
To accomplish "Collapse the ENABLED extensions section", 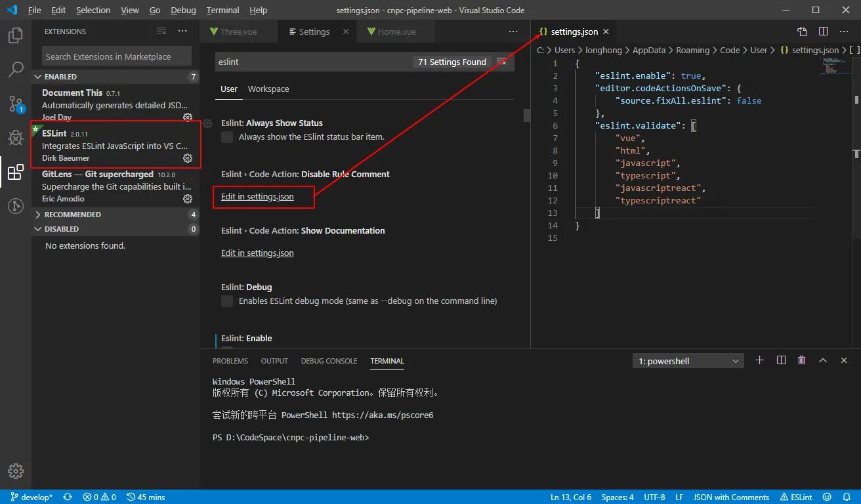I will (x=115, y=77).
